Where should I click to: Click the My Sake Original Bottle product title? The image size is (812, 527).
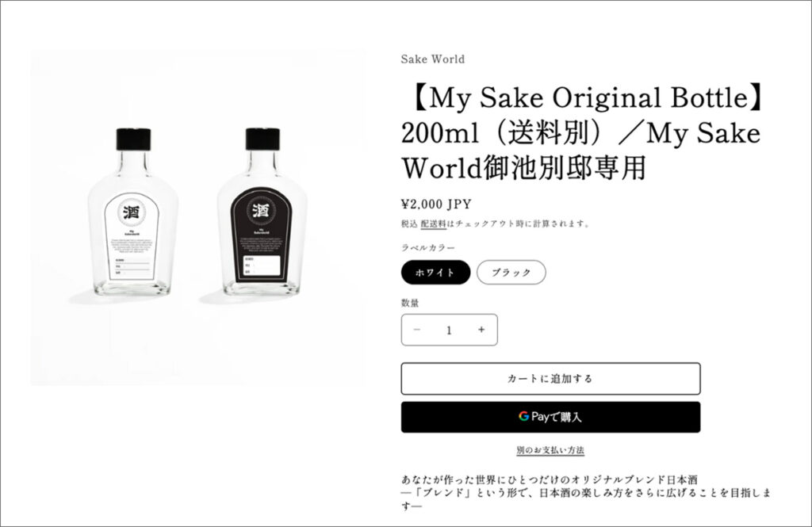[x=583, y=133]
